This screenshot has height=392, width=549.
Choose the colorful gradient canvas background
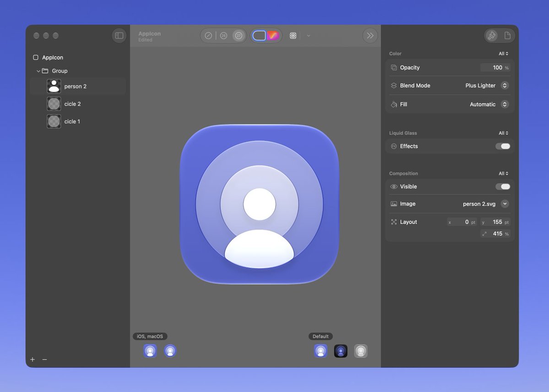[273, 36]
